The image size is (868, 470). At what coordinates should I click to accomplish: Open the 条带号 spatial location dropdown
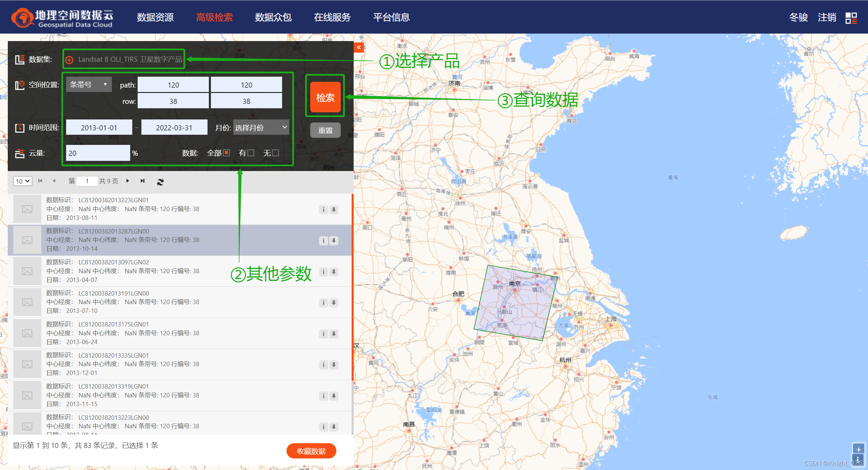[x=88, y=84]
